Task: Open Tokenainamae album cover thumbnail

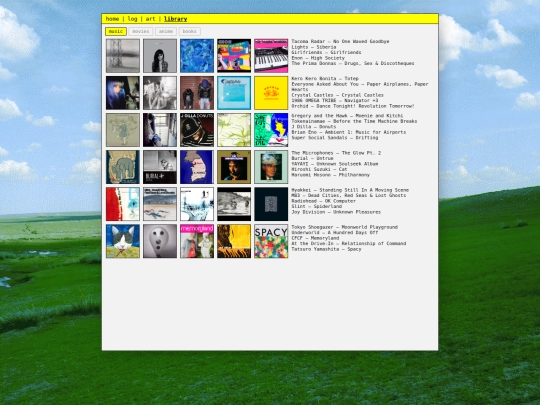Action: (x=160, y=130)
